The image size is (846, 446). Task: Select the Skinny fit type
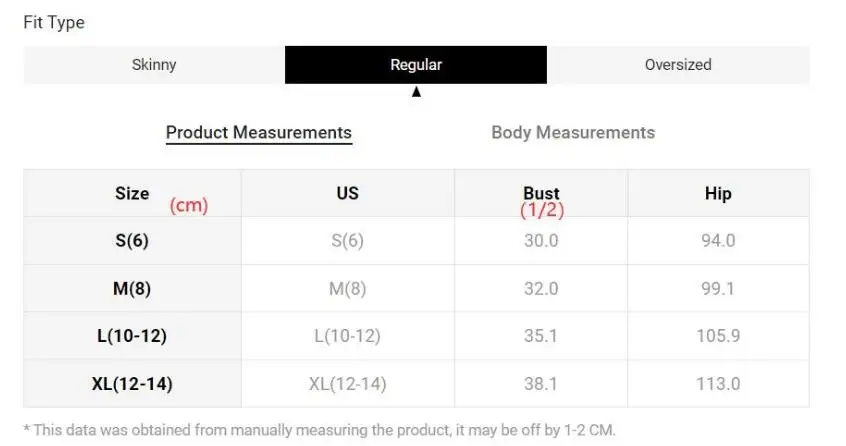click(154, 65)
